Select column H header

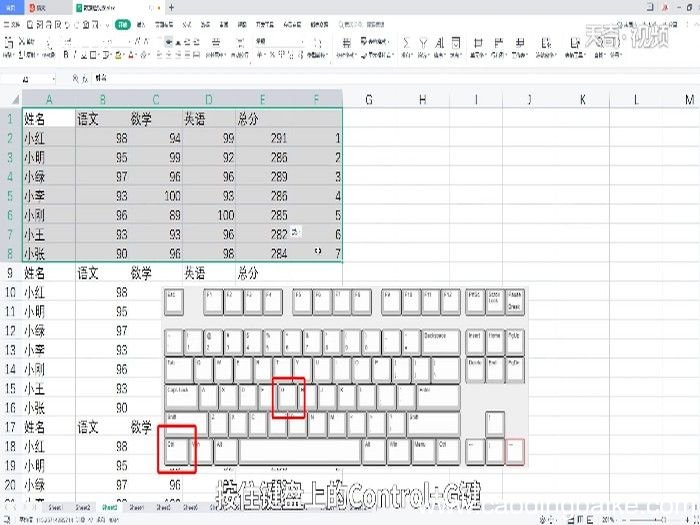pos(422,99)
